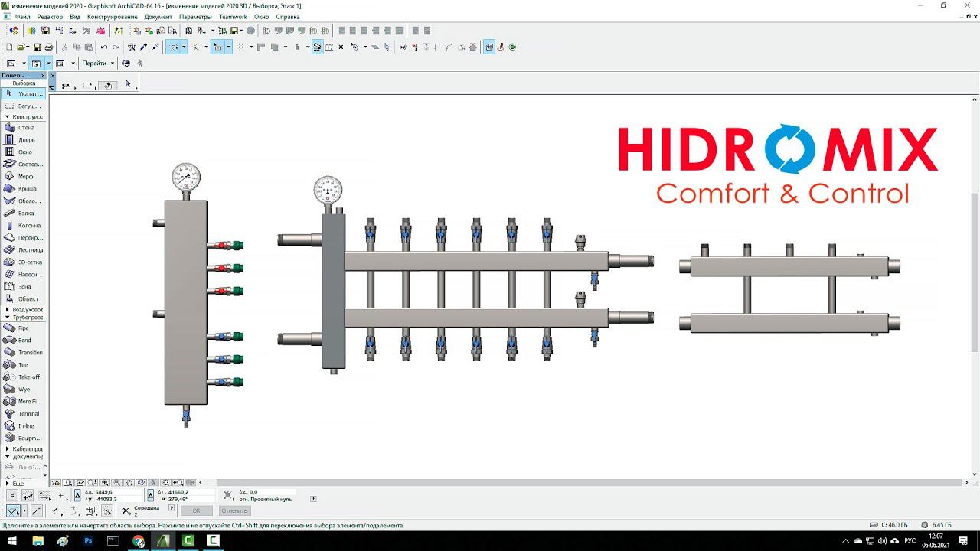Open the Параметры menu
Screen dimensions: 980x551
click(195, 16)
